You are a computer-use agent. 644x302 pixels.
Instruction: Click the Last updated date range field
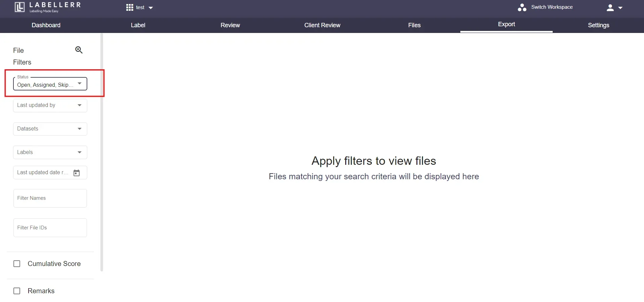click(50, 173)
